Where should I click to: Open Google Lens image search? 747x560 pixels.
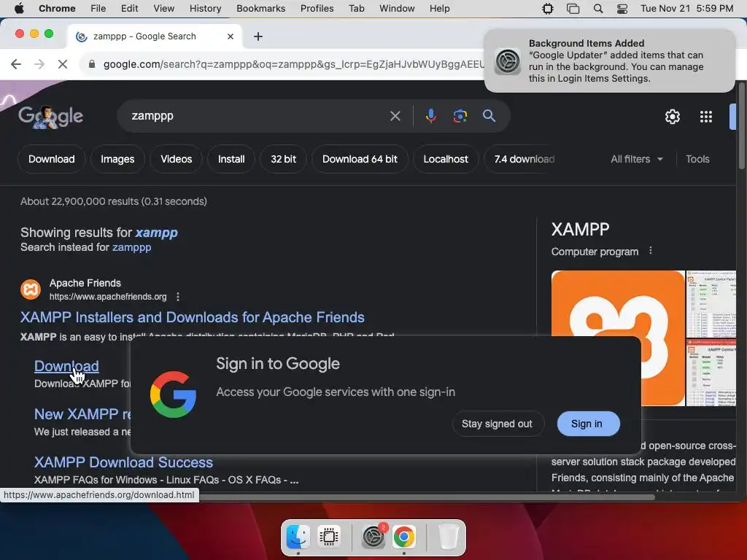(460, 116)
